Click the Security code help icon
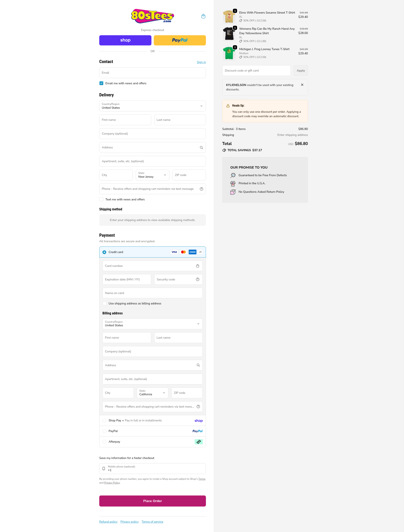404x532 pixels. 197,280
